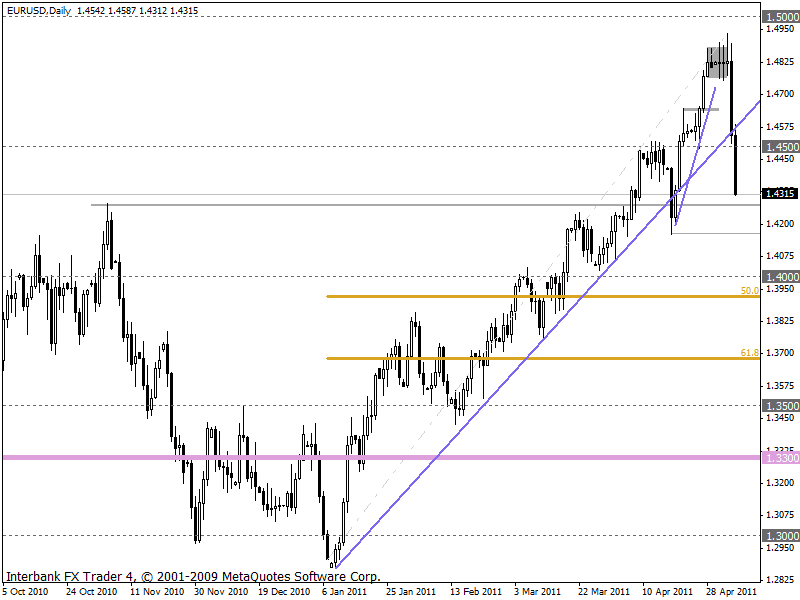Click the 1.3450 price axis value

pos(780,417)
